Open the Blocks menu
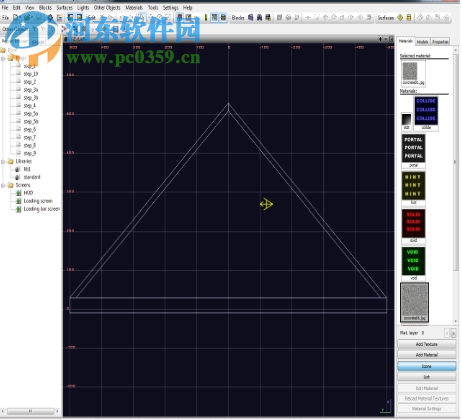Screen dimensions: 462x420 coord(45,7)
